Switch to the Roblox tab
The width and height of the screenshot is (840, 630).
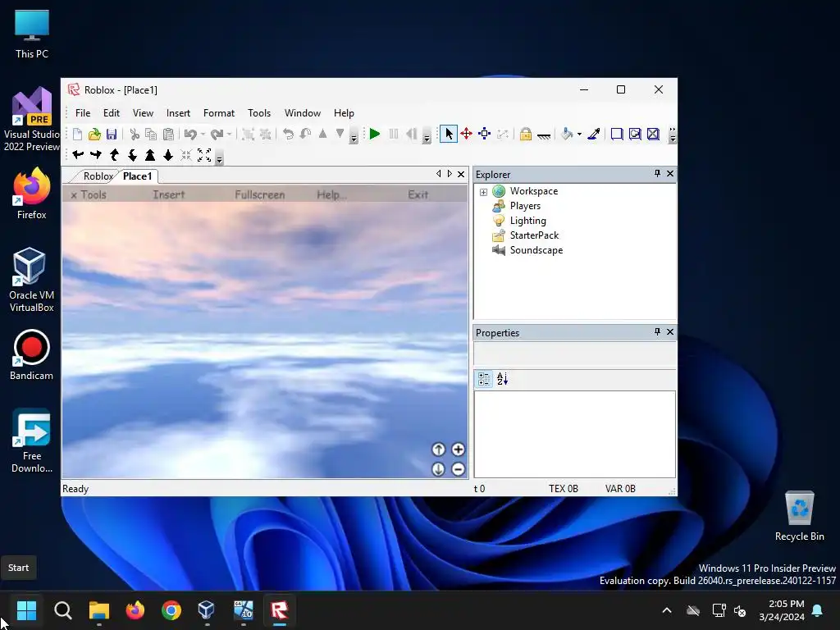coord(98,176)
